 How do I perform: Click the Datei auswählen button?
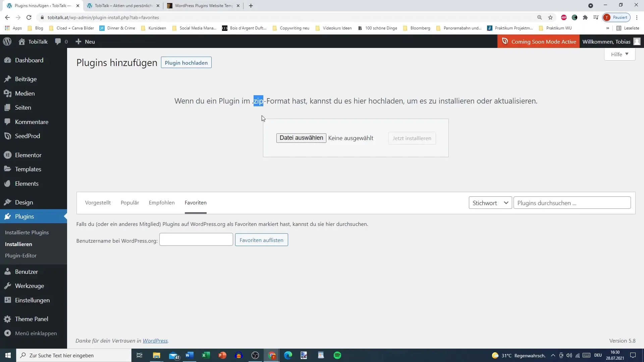(x=301, y=138)
